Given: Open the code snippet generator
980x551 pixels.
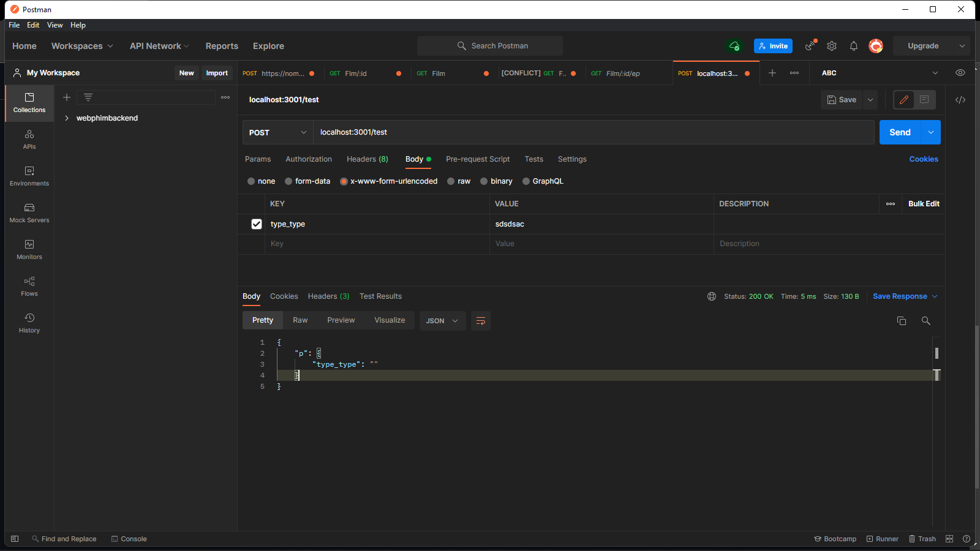Looking at the screenshot, I should click(x=960, y=99).
